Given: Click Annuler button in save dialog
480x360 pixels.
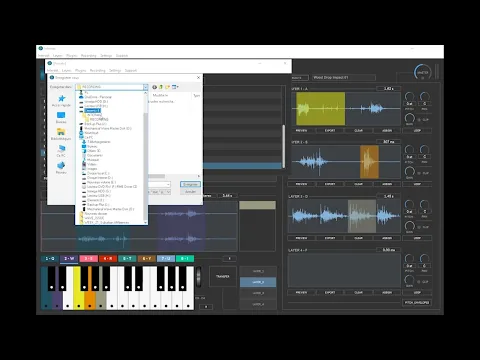Looking at the screenshot, I should (x=190, y=192).
